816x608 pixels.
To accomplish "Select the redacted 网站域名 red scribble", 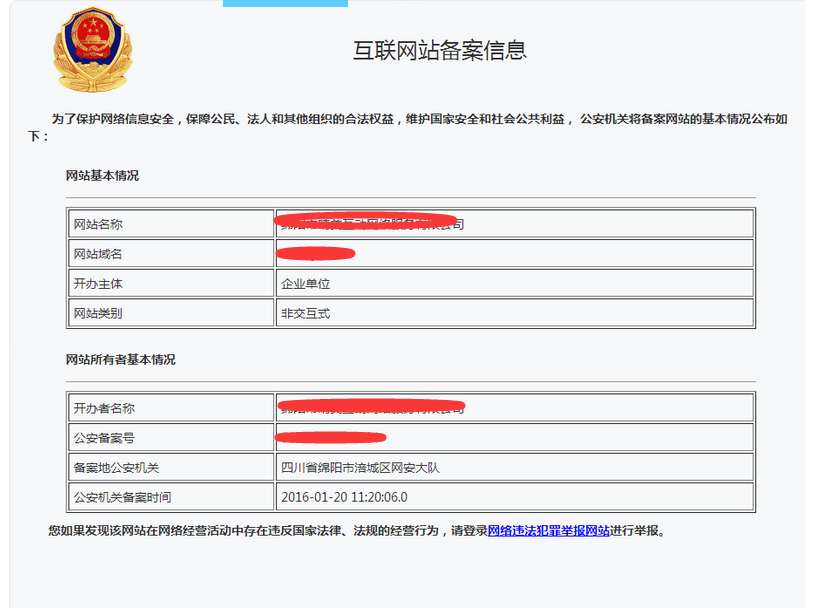I will (x=315, y=252).
